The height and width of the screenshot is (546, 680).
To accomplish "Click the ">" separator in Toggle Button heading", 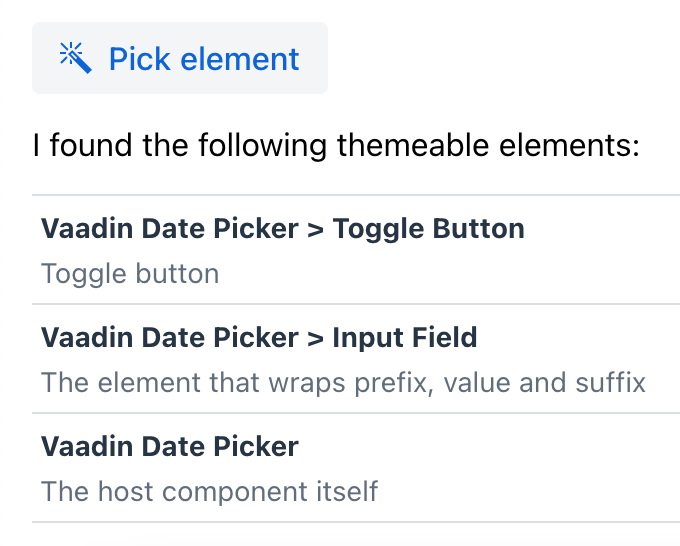I will tap(315, 229).
